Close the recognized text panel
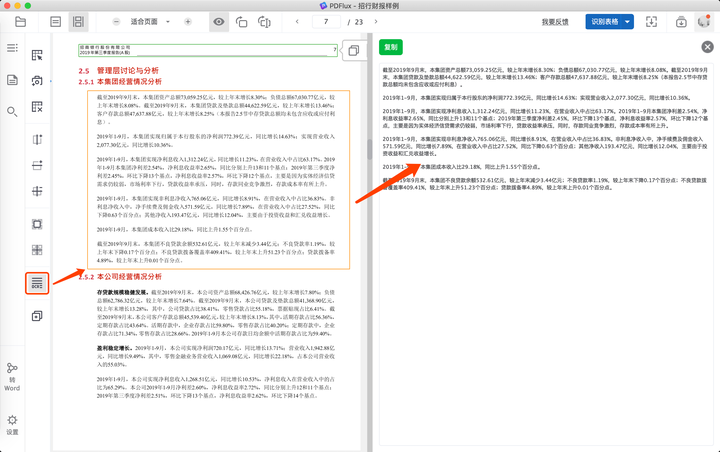Screen dimensions: 720x452 pyautogui.click(x=708, y=47)
